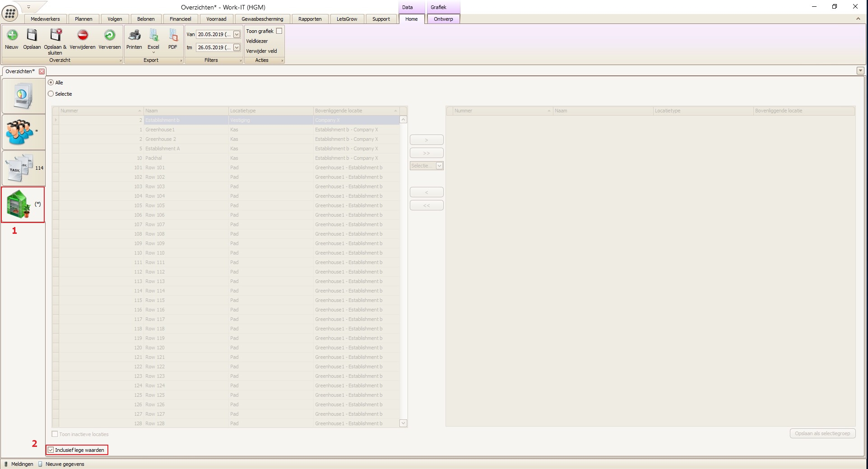Screen dimensions: 868x469
Task: Open the Financieel tab
Action: click(181, 19)
